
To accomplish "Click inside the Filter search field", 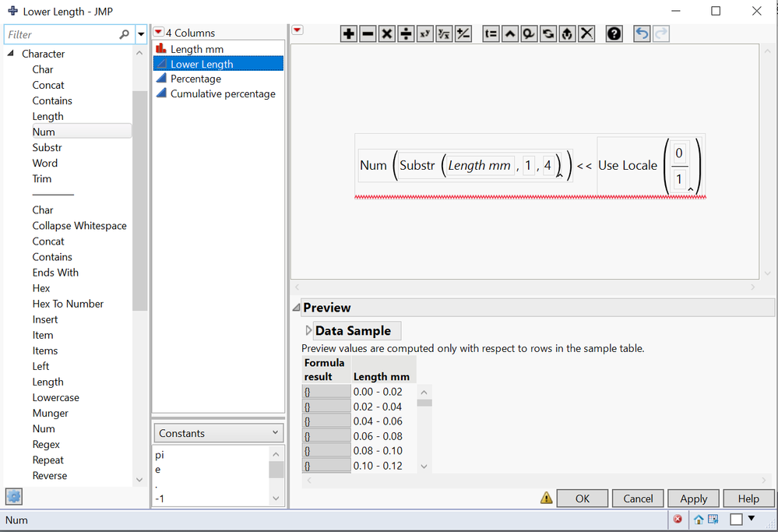I will (x=62, y=34).
